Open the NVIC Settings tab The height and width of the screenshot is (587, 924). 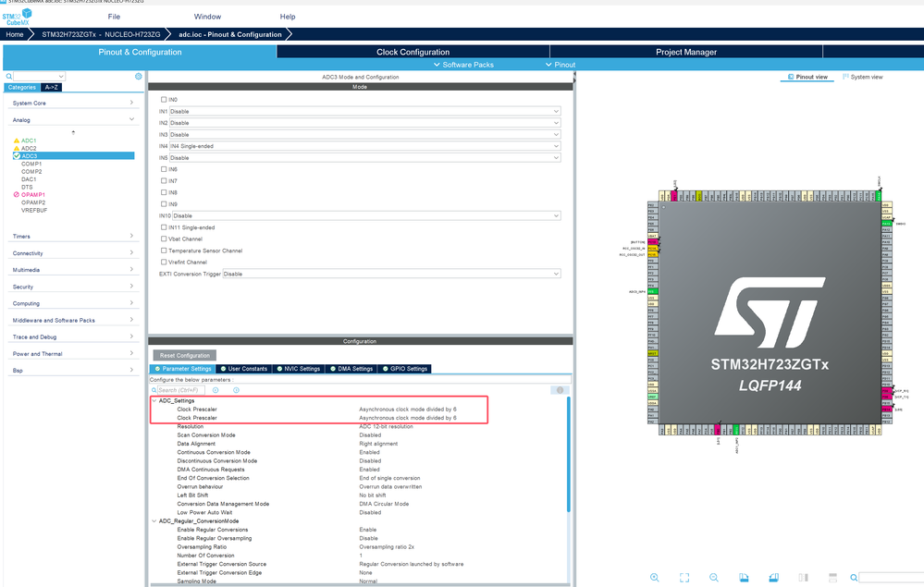click(x=298, y=369)
